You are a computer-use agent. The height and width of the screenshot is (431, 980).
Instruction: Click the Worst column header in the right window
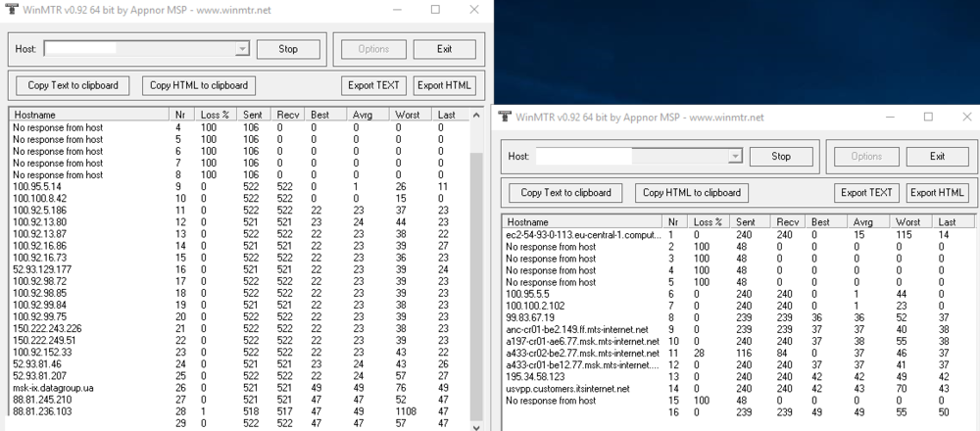tap(906, 222)
